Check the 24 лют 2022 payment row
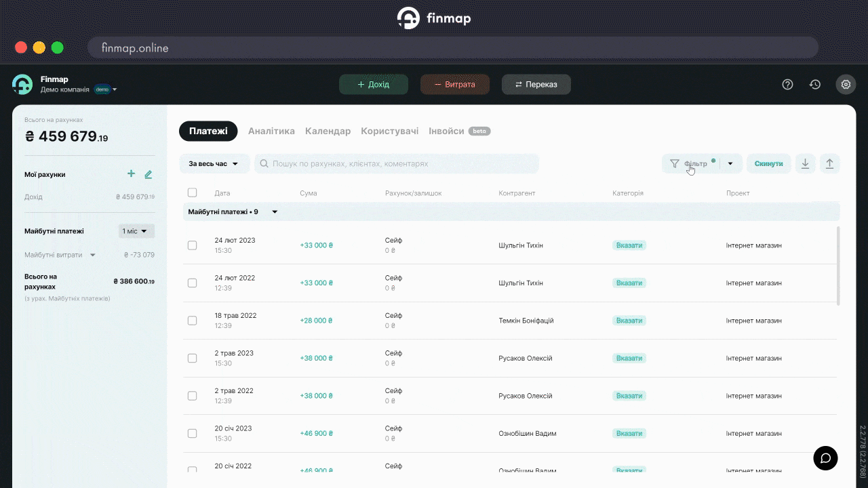This screenshot has width=868, height=488. pos(192,283)
